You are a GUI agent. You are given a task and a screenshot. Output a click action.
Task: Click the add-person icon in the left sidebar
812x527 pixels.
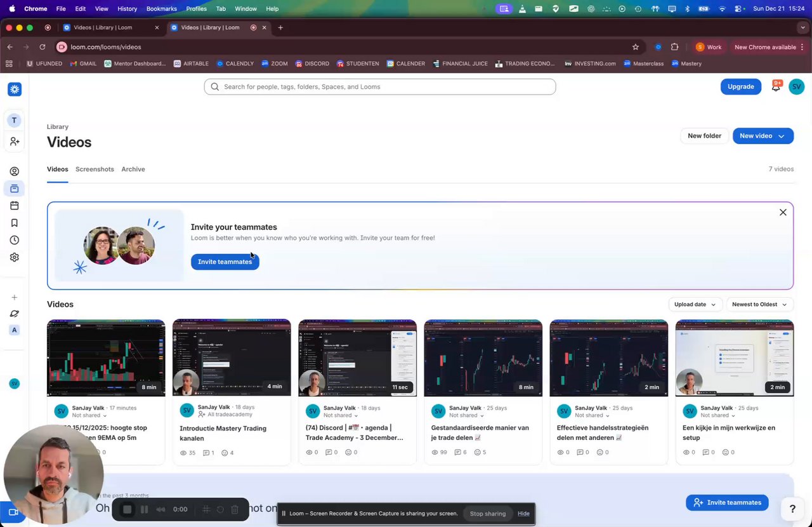[x=14, y=142]
